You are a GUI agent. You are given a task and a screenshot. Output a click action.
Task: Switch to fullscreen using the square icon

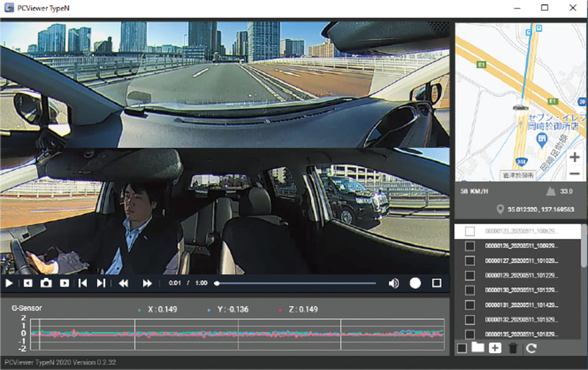coord(437,283)
